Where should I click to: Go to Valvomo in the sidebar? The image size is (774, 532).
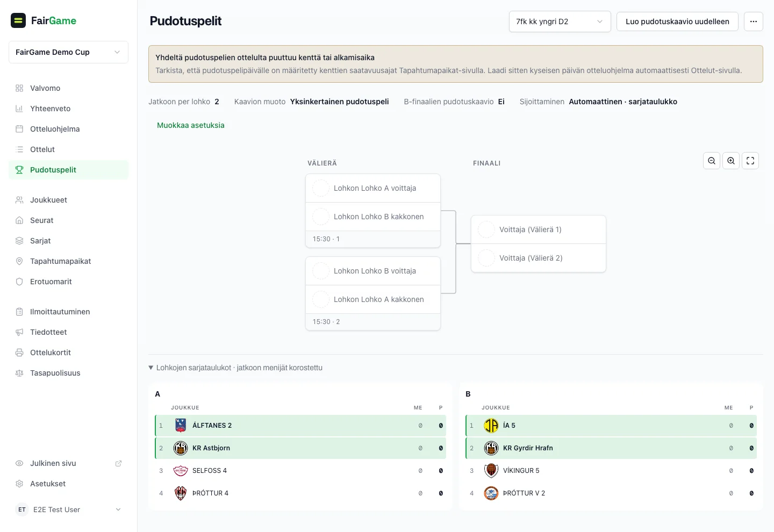pyautogui.click(x=68, y=88)
